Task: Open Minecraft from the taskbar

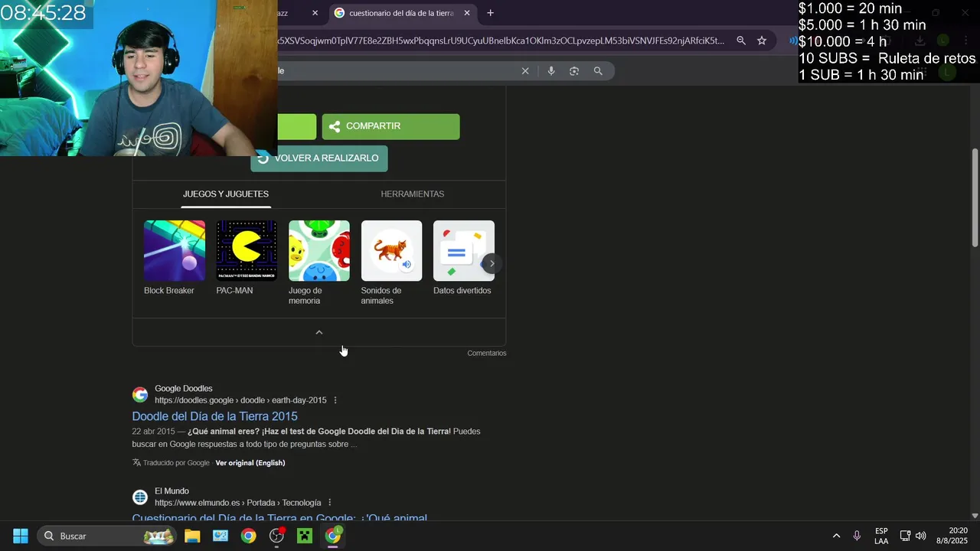Action: click(x=305, y=536)
